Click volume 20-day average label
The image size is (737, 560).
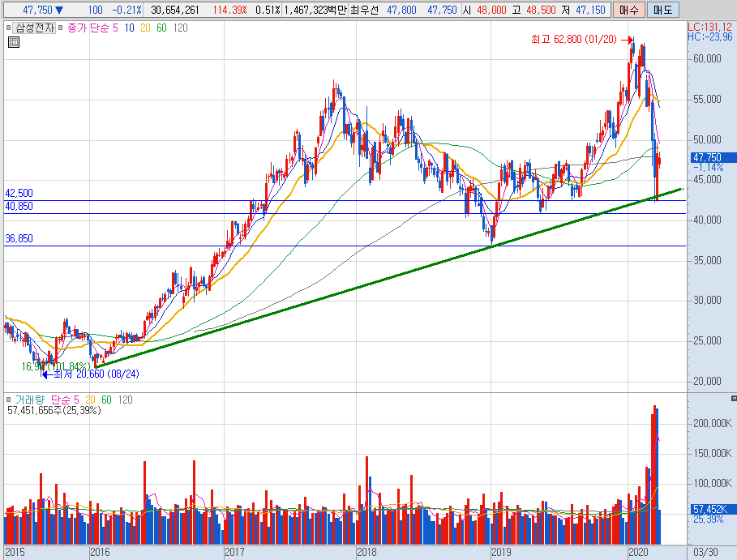click(90, 400)
